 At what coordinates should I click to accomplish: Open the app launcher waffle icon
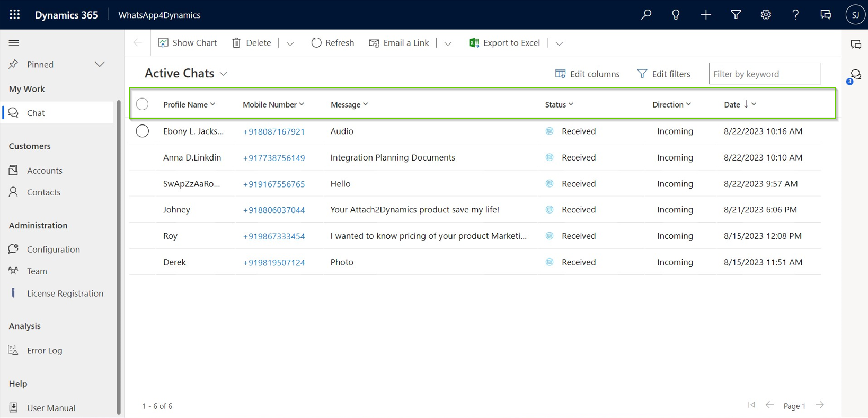pyautogui.click(x=15, y=14)
